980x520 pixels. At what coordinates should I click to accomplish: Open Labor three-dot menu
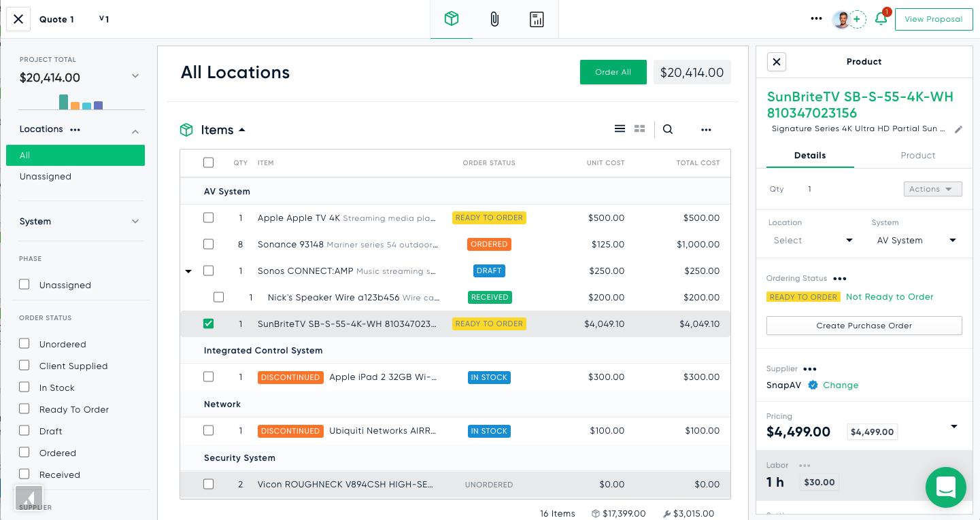[805, 466]
